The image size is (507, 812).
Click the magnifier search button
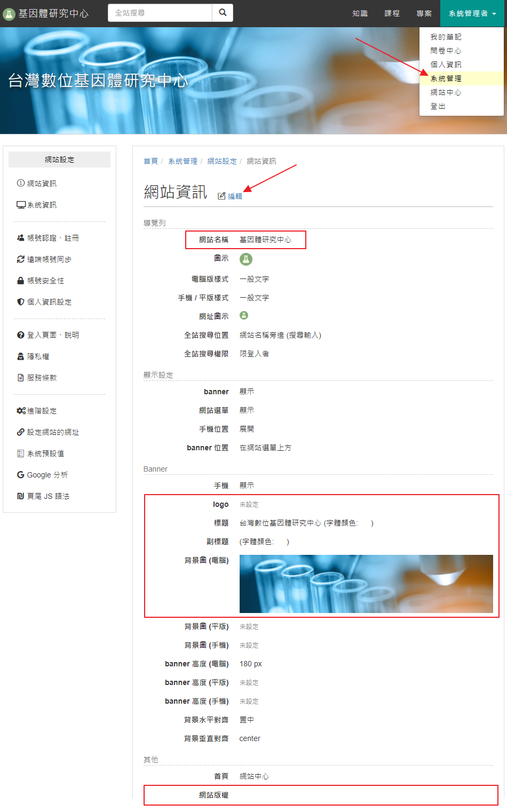(223, 13)
